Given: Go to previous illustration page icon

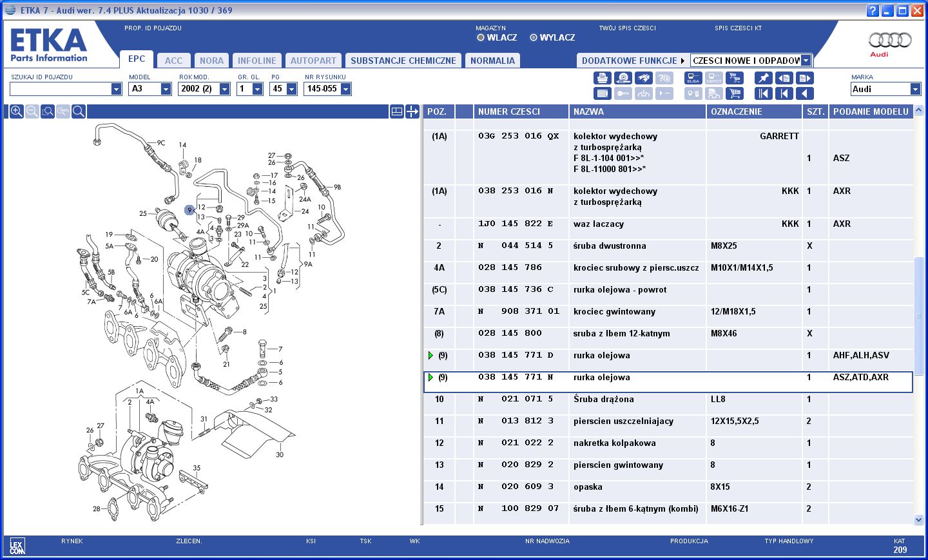Looking at the screenshot, I should point(784,78).
